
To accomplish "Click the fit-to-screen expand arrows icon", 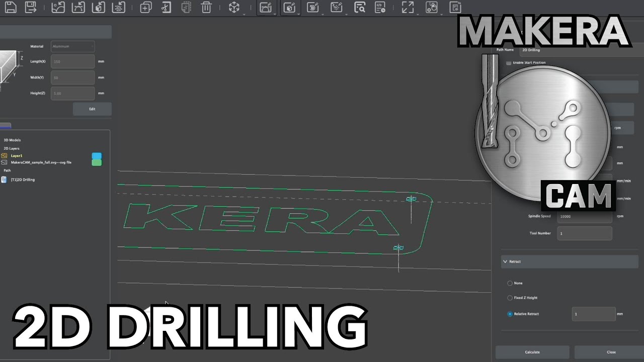I will coord(408,7).
